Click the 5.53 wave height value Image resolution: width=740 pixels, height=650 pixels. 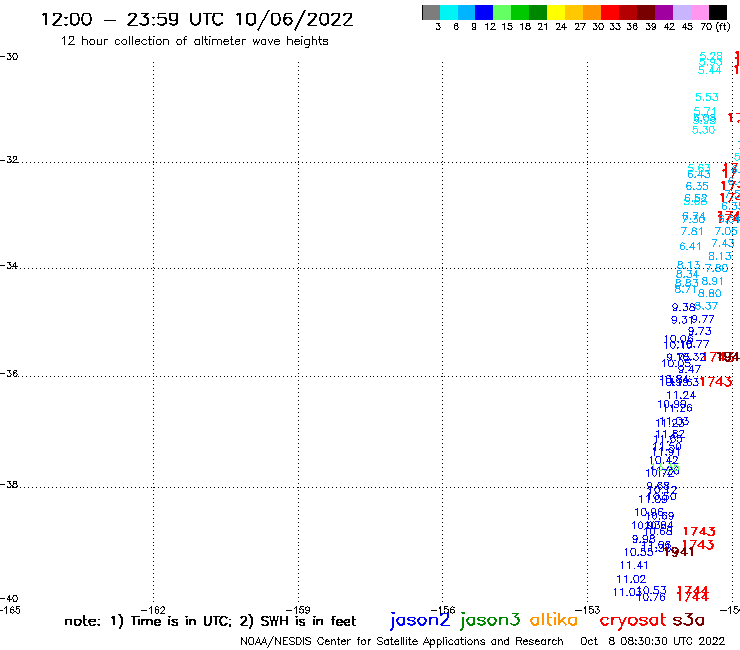click(x=706, y=97)
